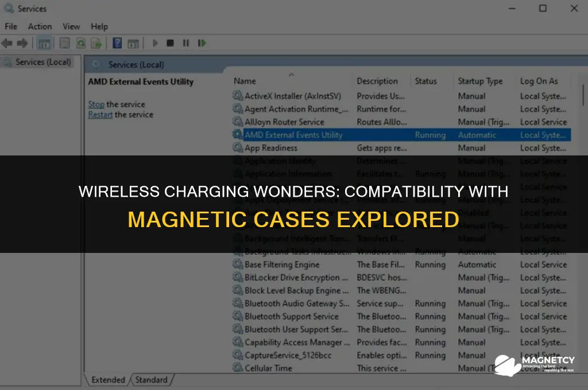Select the BitLocker Drive Encryption service
Image resolution: width=588 pixels, height=390 pixels.
[401, 278]
